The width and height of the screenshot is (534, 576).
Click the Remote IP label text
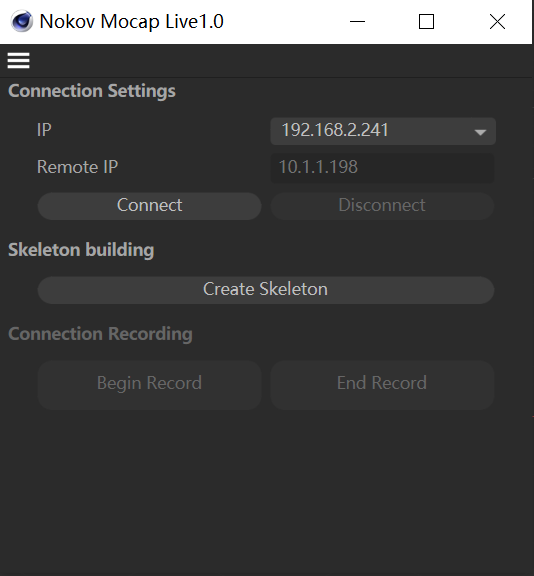[77, 167]
